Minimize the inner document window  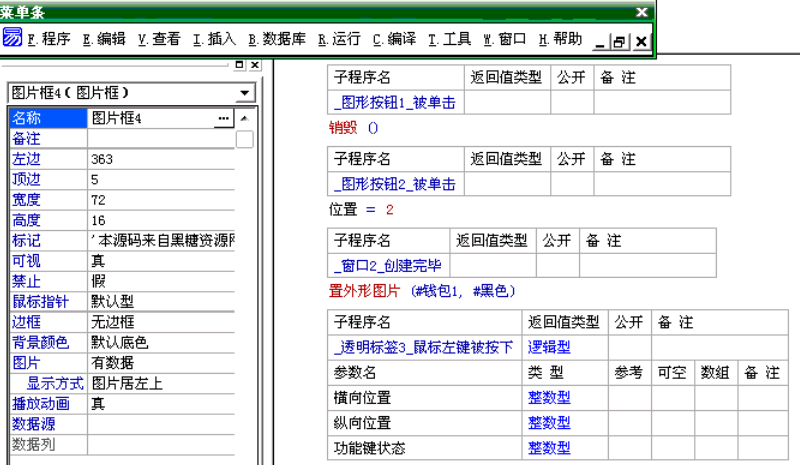click(600, 41)
